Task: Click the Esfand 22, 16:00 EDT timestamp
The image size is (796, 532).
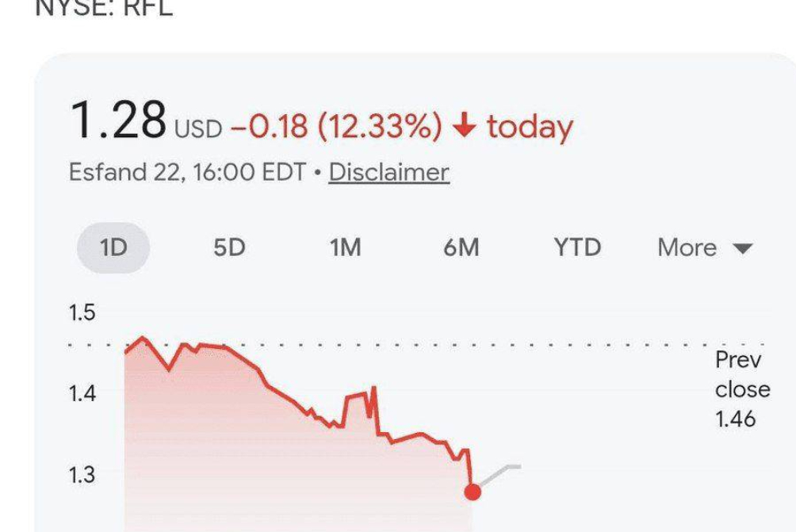Action: (x=187, y=172)
